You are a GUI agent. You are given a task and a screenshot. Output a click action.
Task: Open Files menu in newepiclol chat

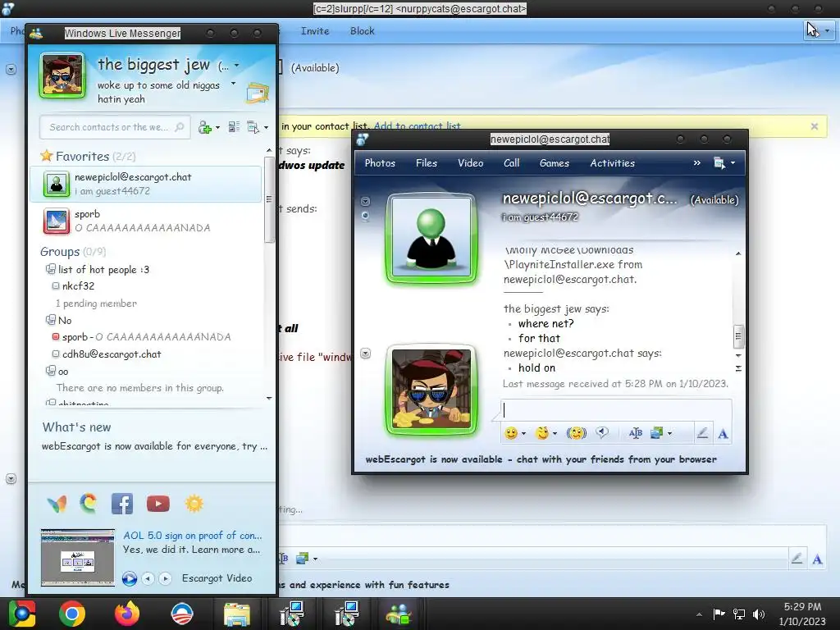[x=427, y=163]
